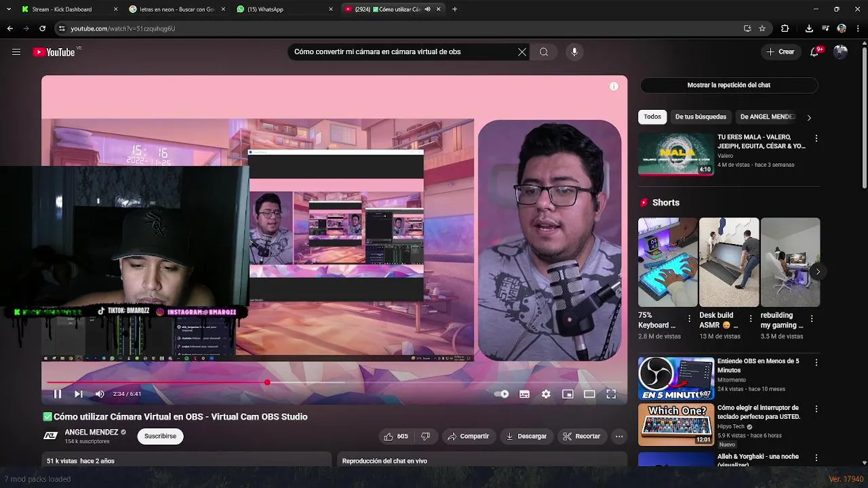Dislike the video

[425, 436]
